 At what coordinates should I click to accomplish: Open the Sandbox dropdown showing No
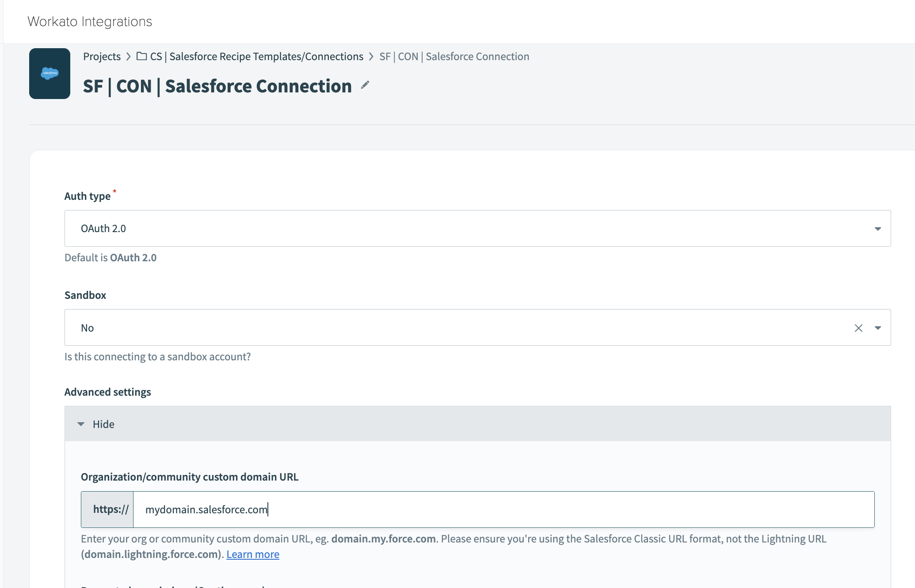(477, 328)
